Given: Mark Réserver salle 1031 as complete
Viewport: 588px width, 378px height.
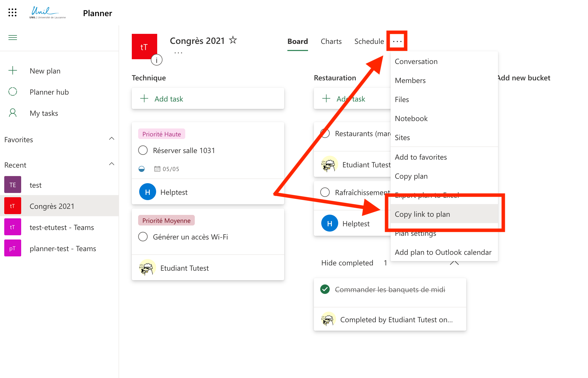Looking at the screenshot, I should 143,150.
